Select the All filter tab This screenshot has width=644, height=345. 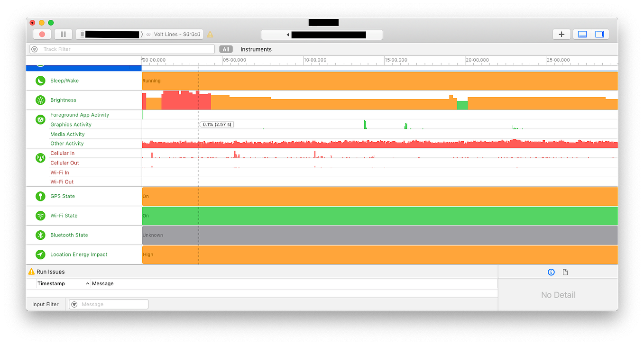click(x=226, y=49)
